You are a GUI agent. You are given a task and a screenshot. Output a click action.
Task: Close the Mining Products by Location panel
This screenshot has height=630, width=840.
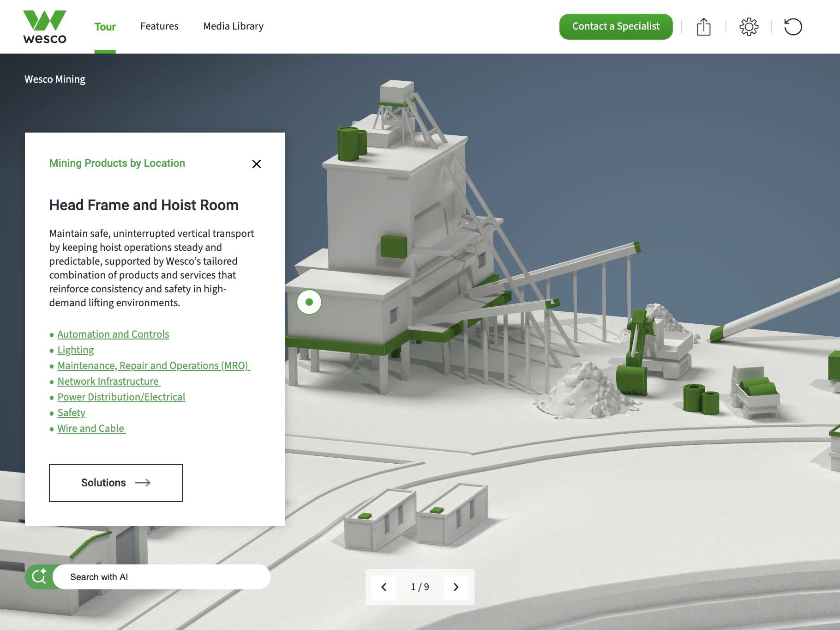point(257,164)
